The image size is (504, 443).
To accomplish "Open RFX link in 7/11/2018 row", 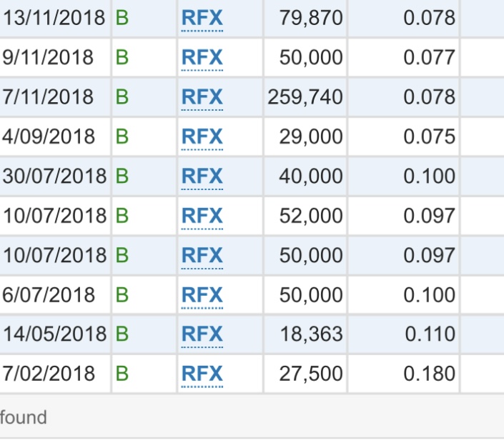I will (202, 97).
